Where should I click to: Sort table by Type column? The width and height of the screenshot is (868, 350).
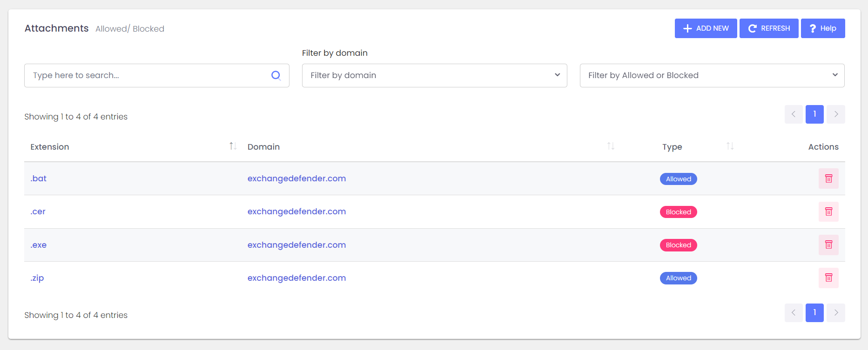pyautogui.click(x=730, y=146)
